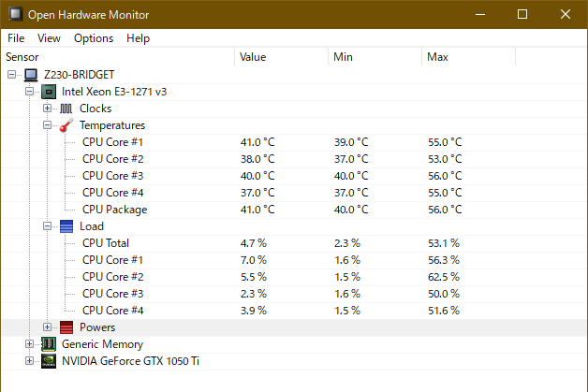The height and width of the screenshot is (392, 588).
Task: Click the blue Load bars icon
Action: pos(66,226)
